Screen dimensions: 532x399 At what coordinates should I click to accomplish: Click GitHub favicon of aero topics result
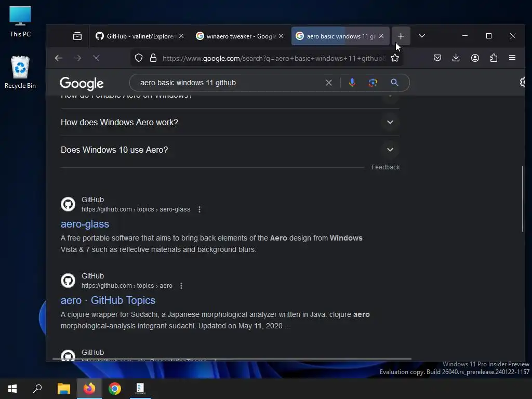68,281
